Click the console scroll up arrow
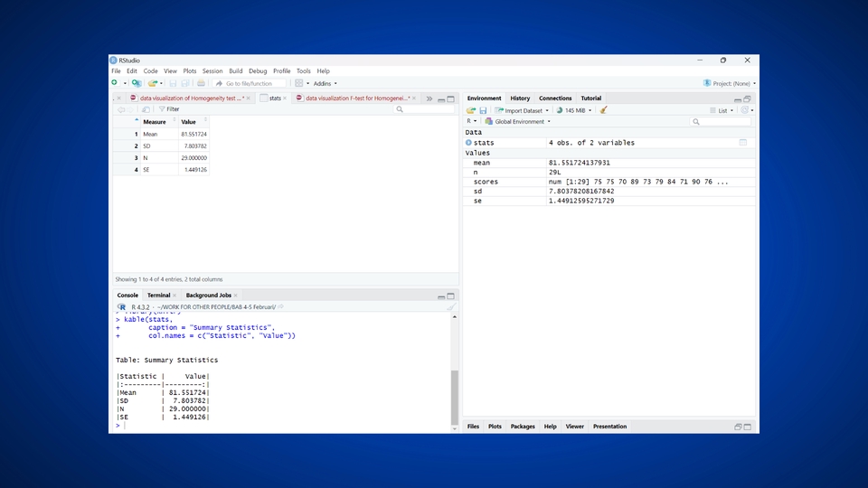This screenshot has width=868, height=488. click(x=455, y=317)
